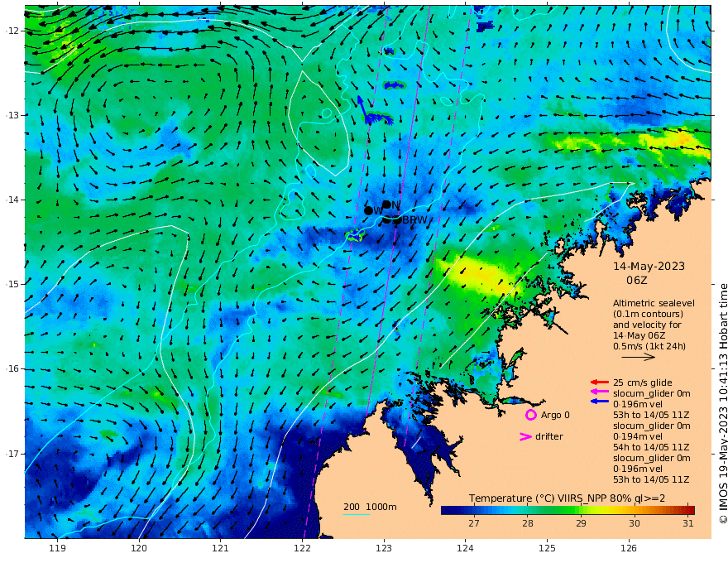This screenshot has height=563, width=728.
Task: Click the "200 1000m" depth label
Action: pyautogui.click(x=370, y=507)
